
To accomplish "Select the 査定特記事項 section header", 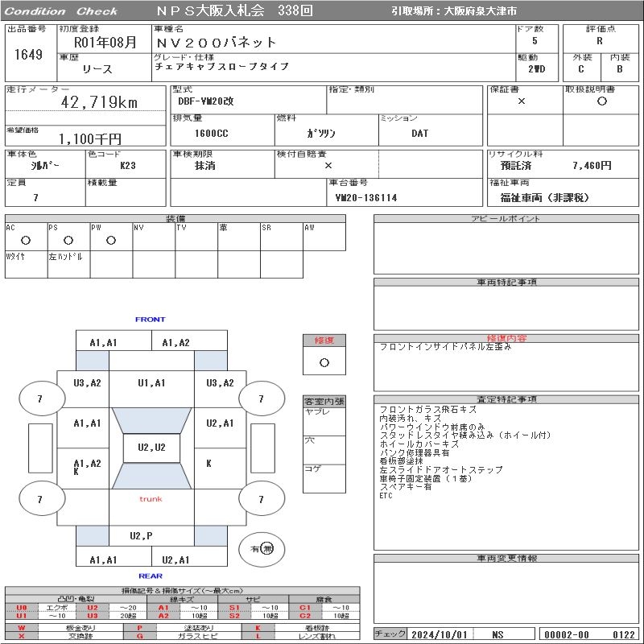I will point(507,399).
